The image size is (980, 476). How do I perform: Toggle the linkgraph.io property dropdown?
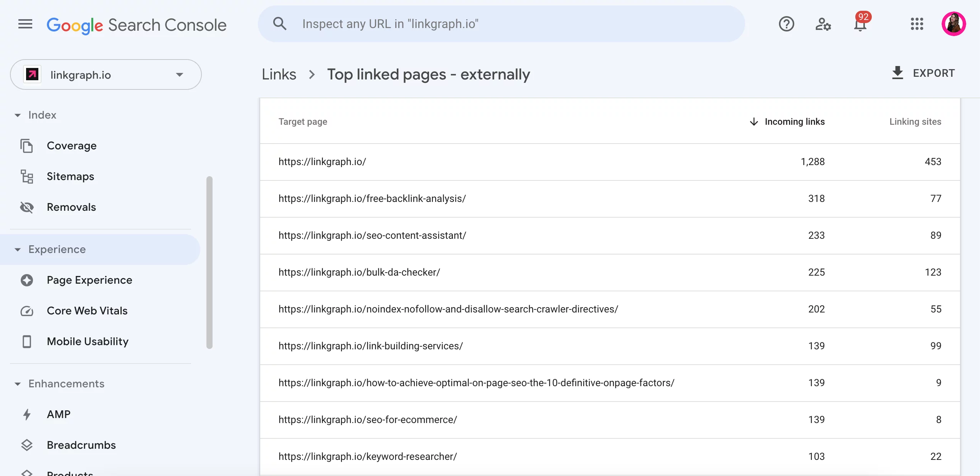tap(179, 74)
